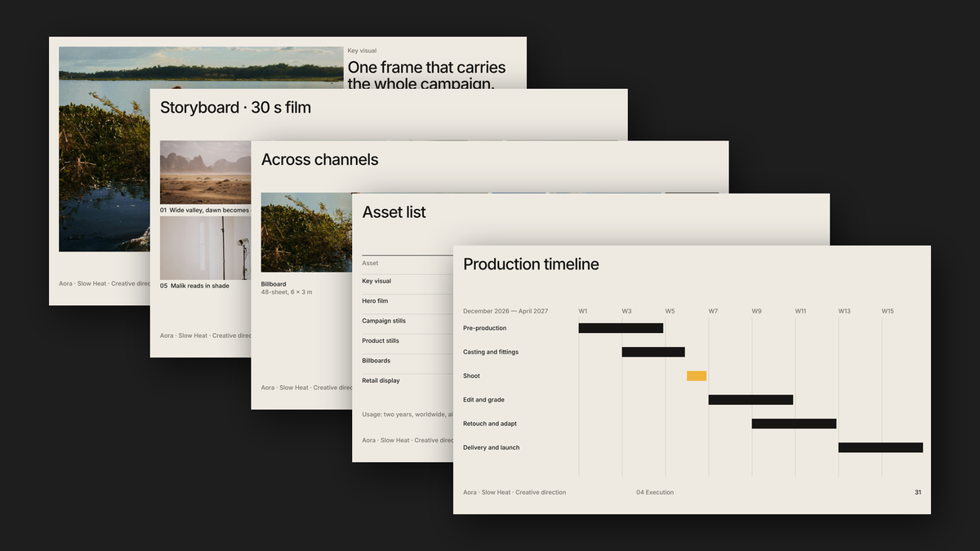This screenshot has height=551, width=980.
Task: Select the Delivery and launch Gantt bar
Action: pyautogui.click(x=880, y=447)
